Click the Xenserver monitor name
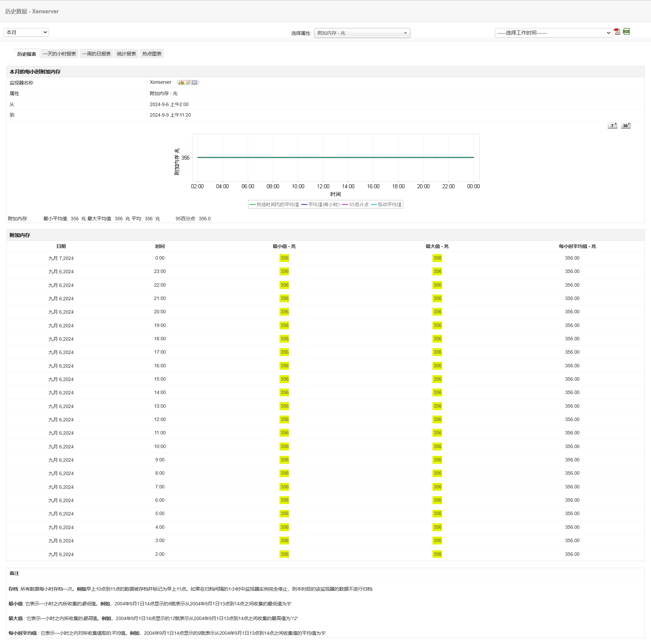The image size is (651, 644). click(160, 82)
